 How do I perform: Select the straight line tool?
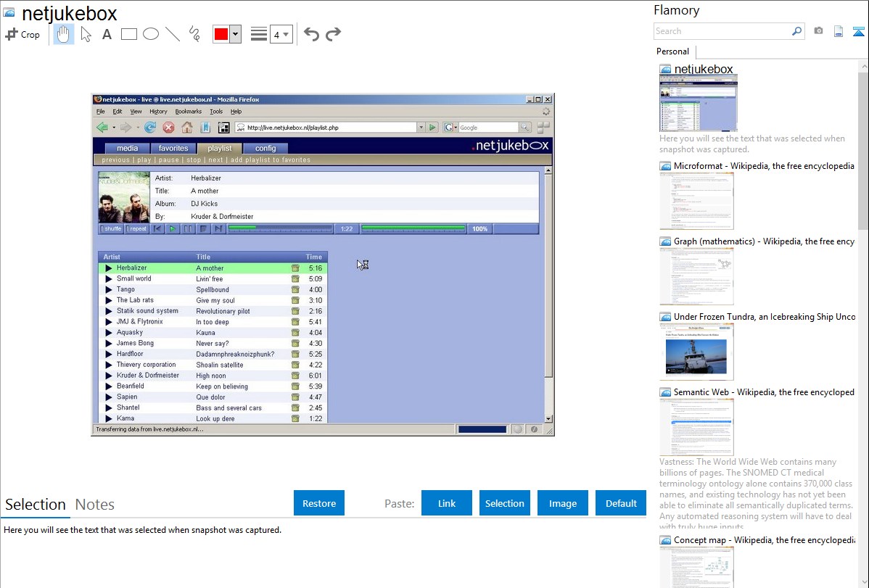pyautogui.click(x=173, y=34)
